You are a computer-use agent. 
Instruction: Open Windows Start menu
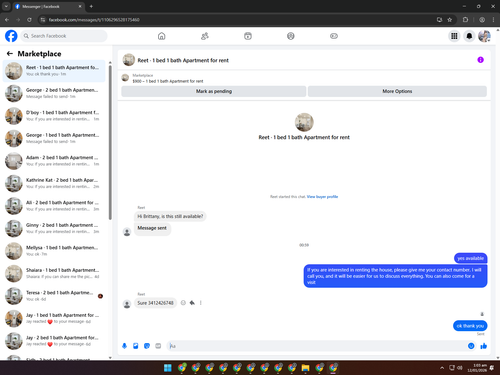tap(168, 368)
